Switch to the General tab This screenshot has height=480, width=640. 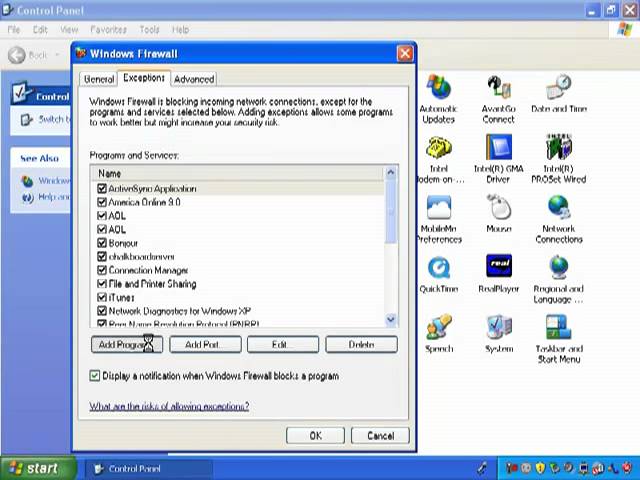98,79
